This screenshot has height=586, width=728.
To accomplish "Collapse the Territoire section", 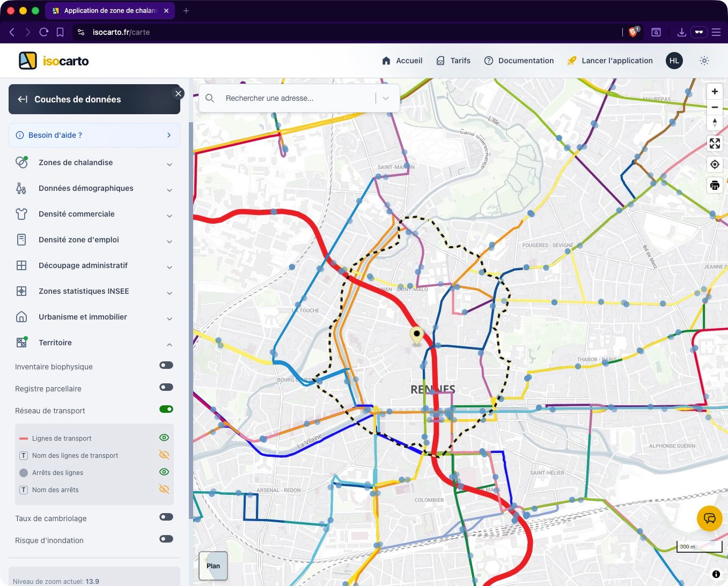I will [x=169, y=343].
